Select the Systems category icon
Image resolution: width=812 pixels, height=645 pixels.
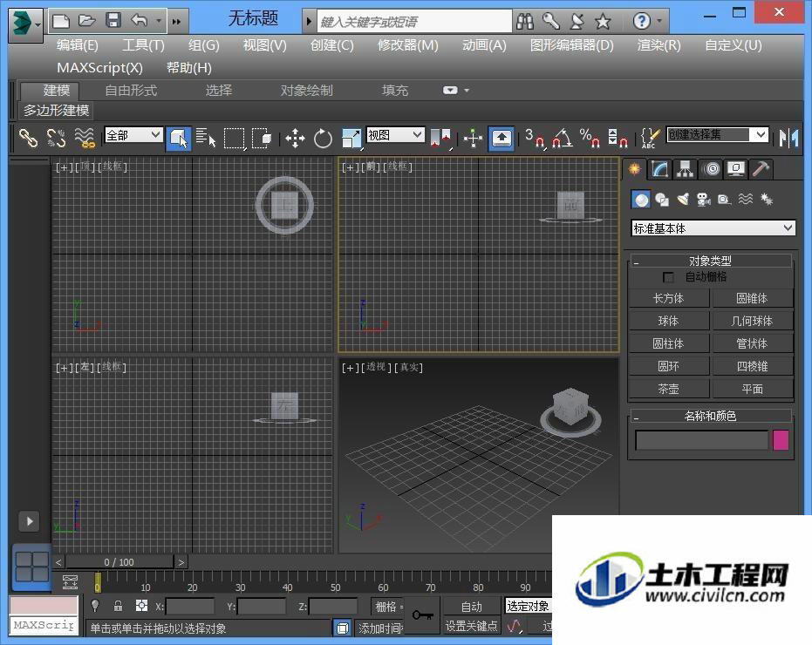click(x=767, y=200)
